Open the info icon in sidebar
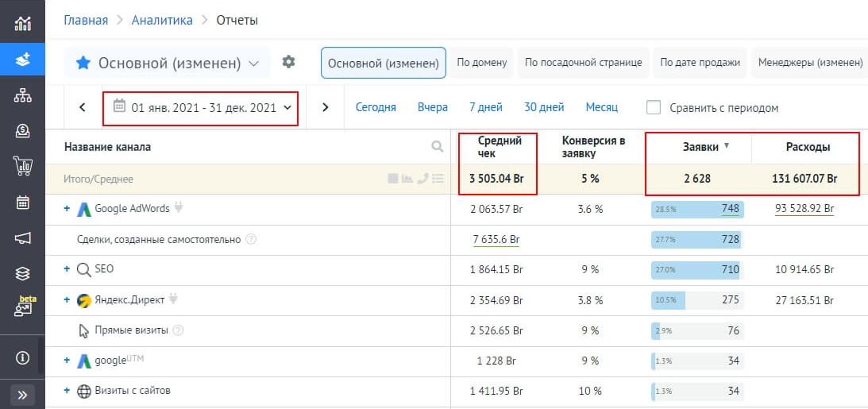Image resolution: width=868 pixels, height=409 pixels. coord(22,357)
